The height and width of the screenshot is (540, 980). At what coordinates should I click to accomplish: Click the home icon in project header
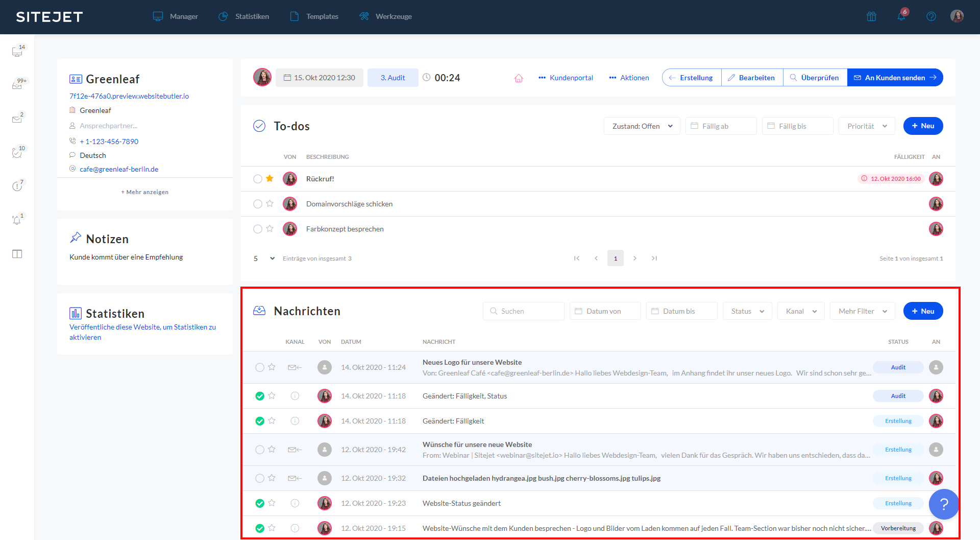pos(519,78)
